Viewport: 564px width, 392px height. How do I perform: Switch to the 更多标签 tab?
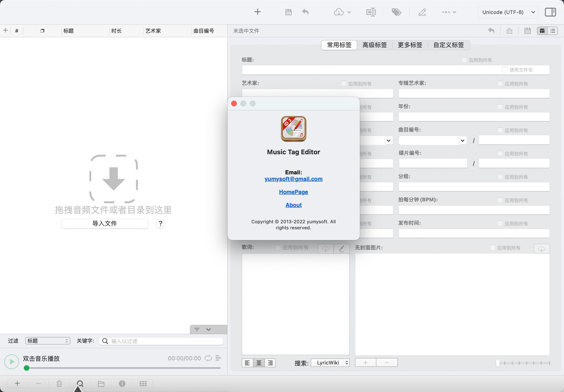[410, 45]
